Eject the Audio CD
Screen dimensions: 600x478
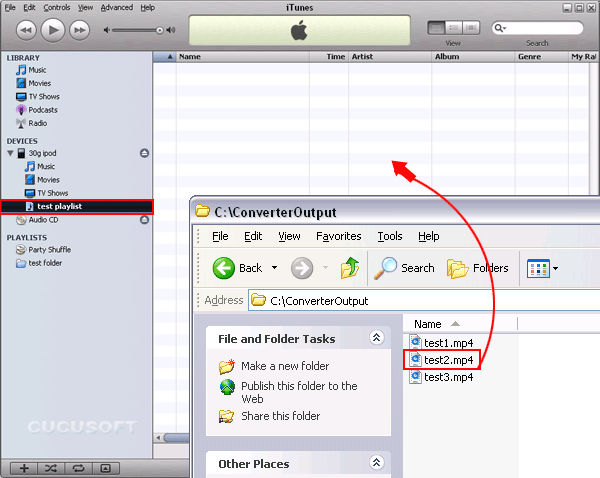pyautogui.click(x=144, y=219)
